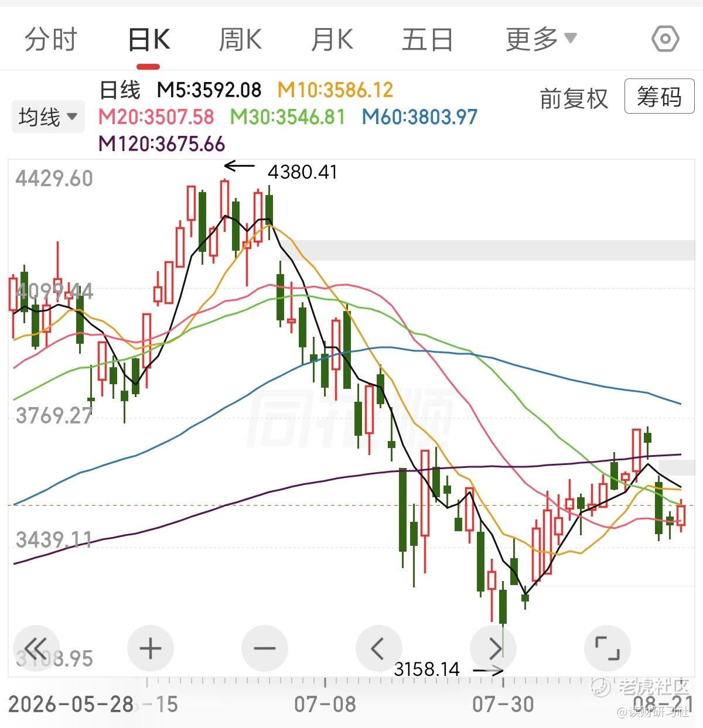Tap the M5:3592.08 moving average label

tap(209, 90)
